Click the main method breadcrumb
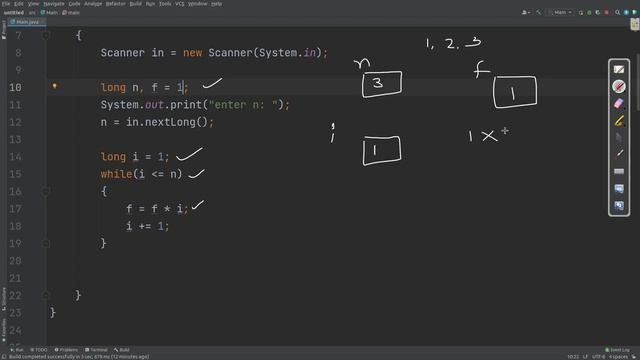The height and width of the screenshot is (360, 640). (71, 13)
